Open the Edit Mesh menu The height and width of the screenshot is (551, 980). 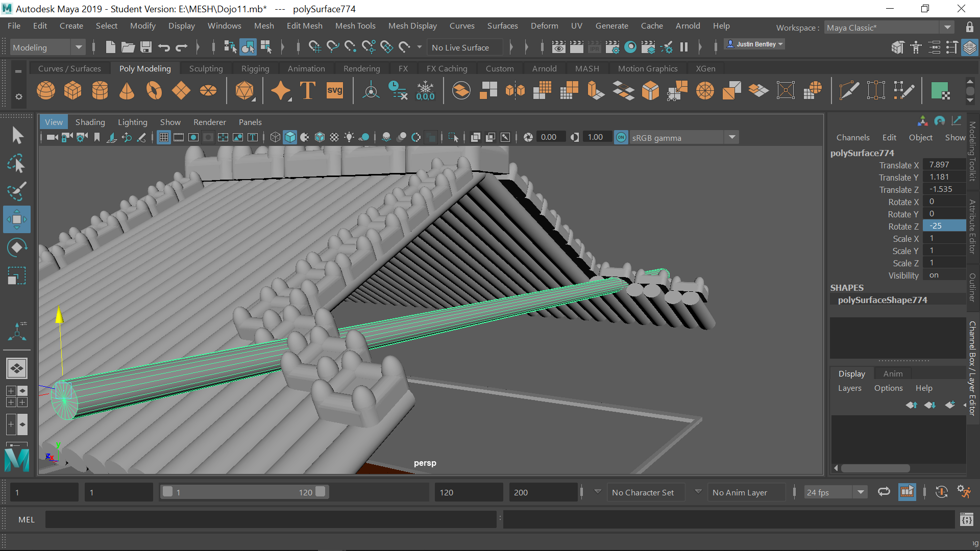pos(304,26)
